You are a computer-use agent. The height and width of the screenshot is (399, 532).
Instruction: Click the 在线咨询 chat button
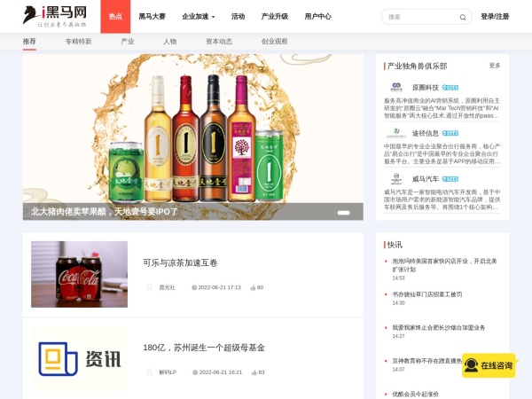tap(489, 365)
